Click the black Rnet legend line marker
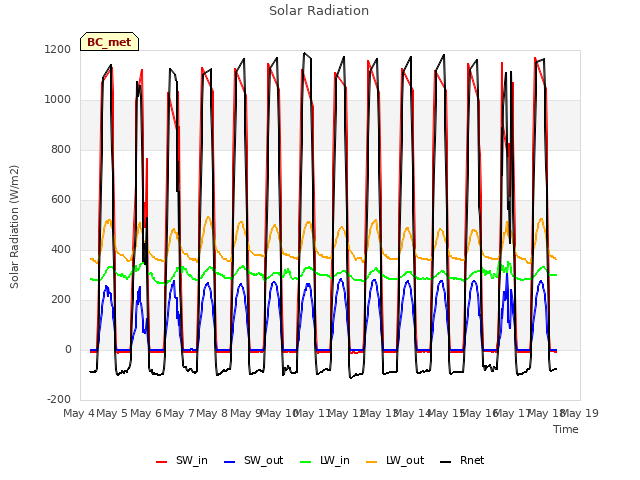The height and width of the screenshot is (480, 640). 446,462
